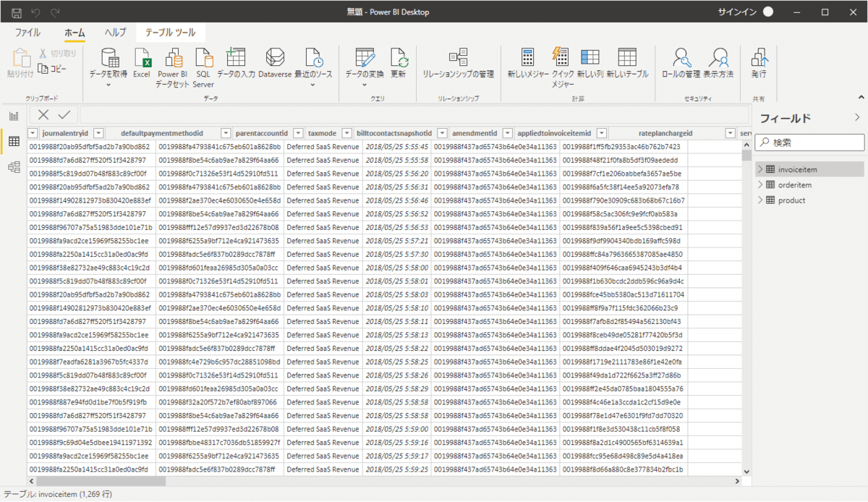Click cell 2018/05/25 5:55:45
This screenshot has width=868, height=502.
396,147
